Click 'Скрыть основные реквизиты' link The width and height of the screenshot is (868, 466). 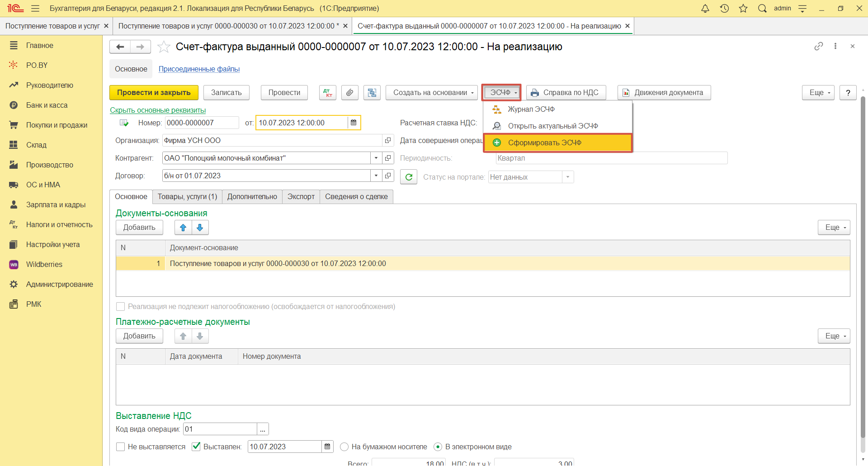pyautogui.click(x=158, y=110)
